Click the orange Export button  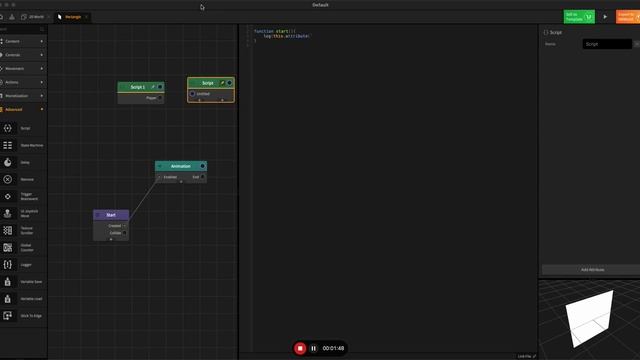(628, 17)
